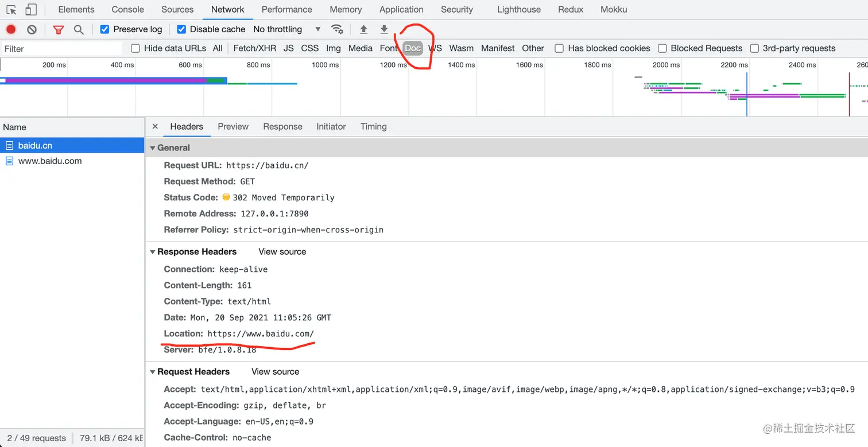The image size is (868, 447).
Task: Stop recording network log
Action: click(x=11, y=29)
